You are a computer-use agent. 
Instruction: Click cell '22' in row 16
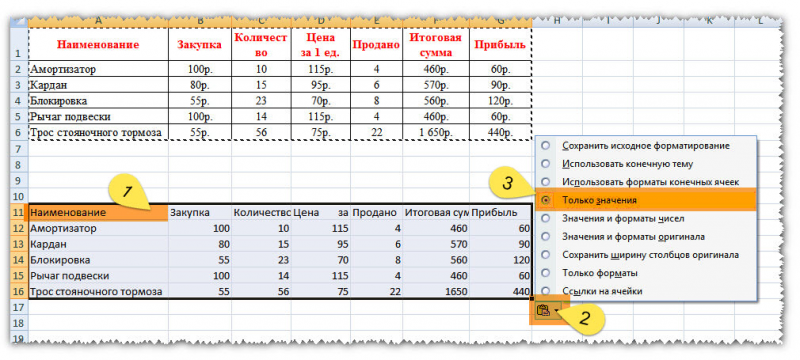[377, 292]
